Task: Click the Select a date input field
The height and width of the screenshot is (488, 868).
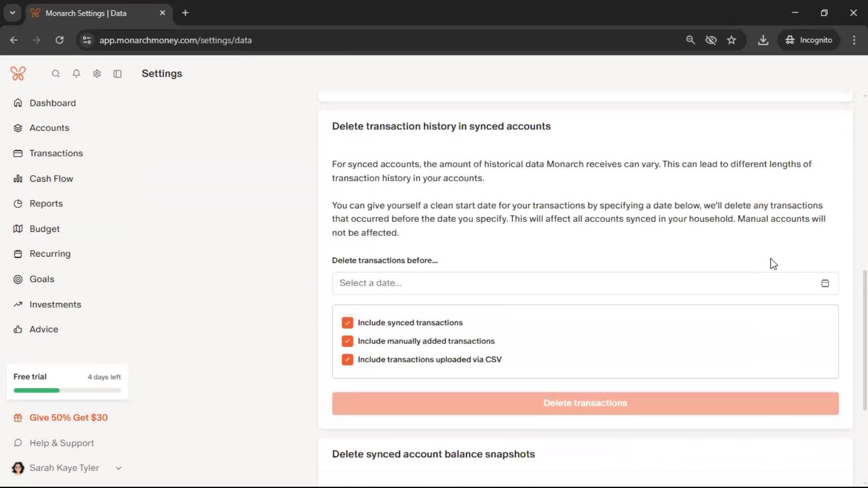Action: [x=574, y=283]
